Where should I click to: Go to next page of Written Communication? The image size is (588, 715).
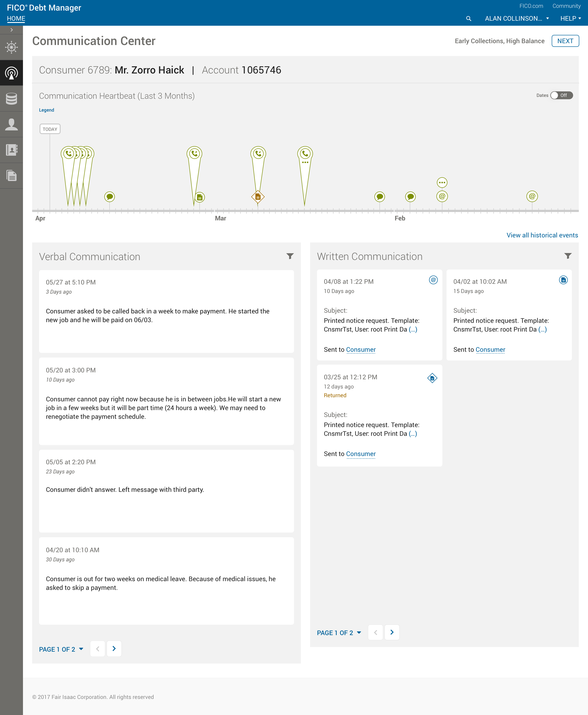392,632
